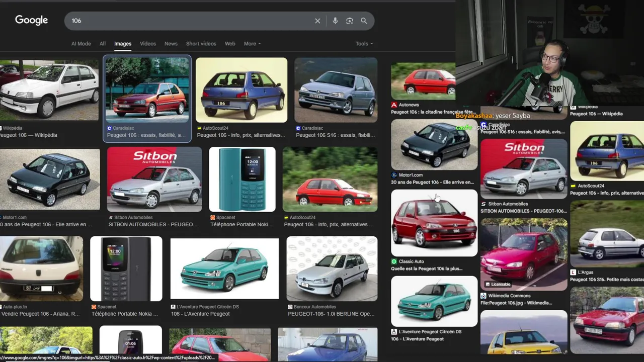Click Wikimedia Commons source label
The image size is (644, 362).
[509, 296]
